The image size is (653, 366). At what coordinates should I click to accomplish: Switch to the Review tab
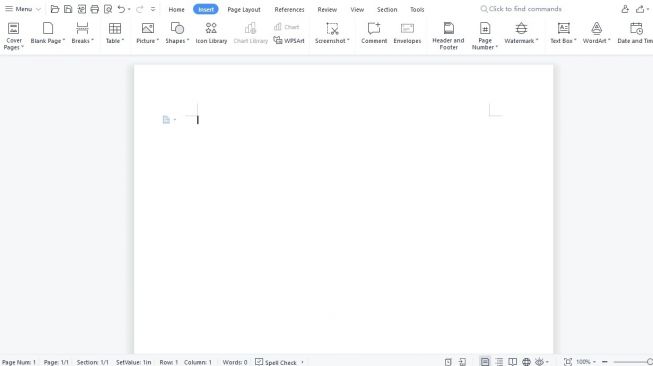click(327, 9)
